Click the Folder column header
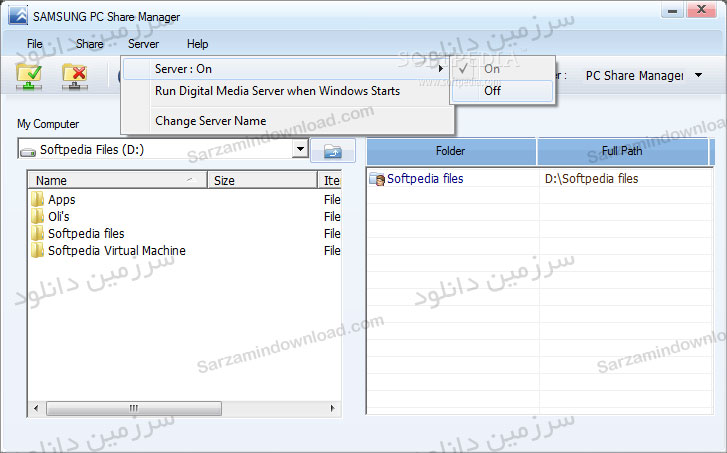Image resolution: width=727 pixels, height=453 pixels. [451, 151]
